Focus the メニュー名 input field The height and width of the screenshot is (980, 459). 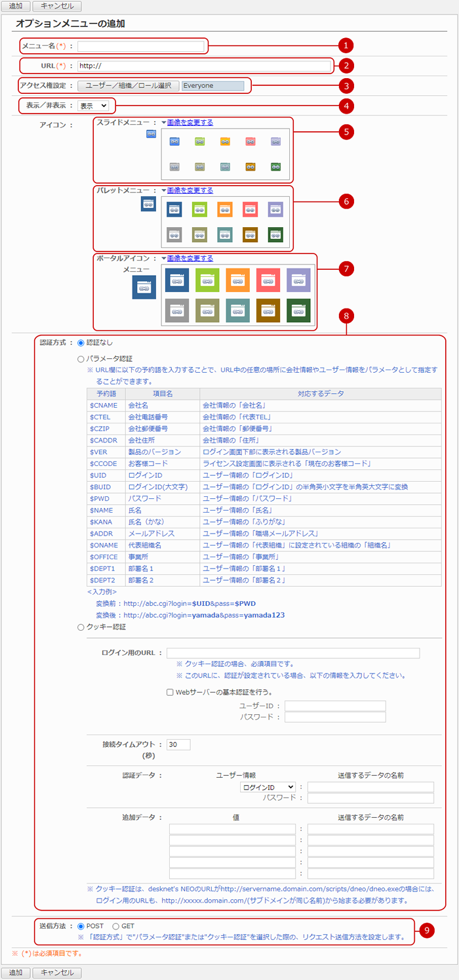click(x=141, y=46)
